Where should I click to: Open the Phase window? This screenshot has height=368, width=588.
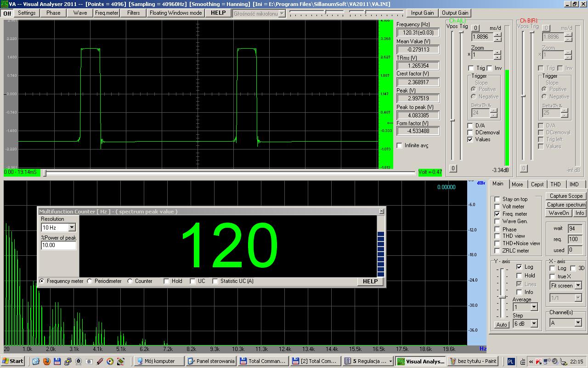click(53, 13)
